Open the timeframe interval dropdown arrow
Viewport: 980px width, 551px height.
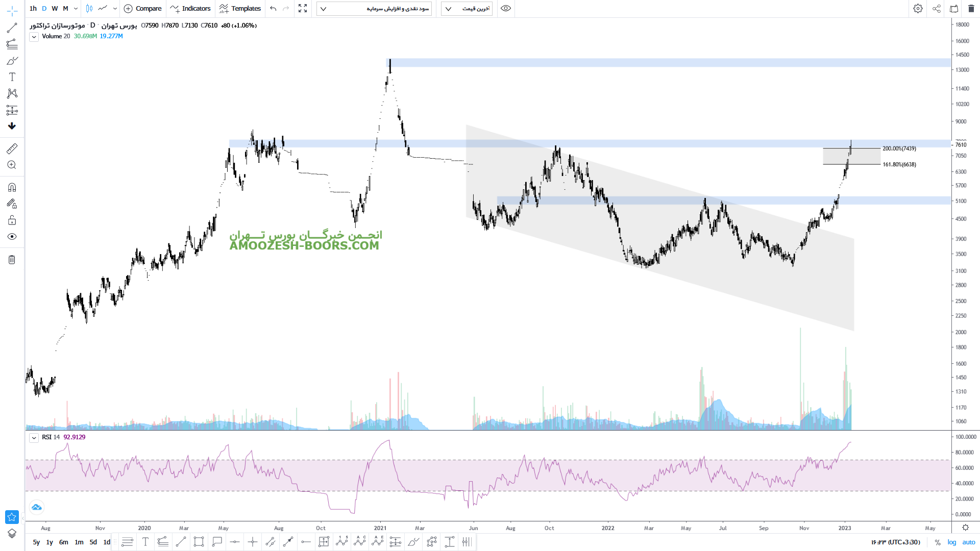point(76,9)
